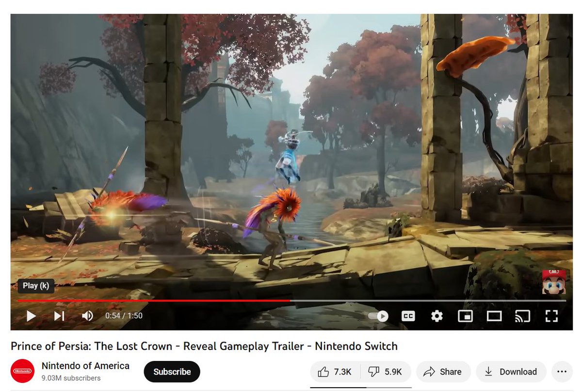Open the Share dialog
The width and height of the screenshot is (582, 392).
[x=443, y=372]
